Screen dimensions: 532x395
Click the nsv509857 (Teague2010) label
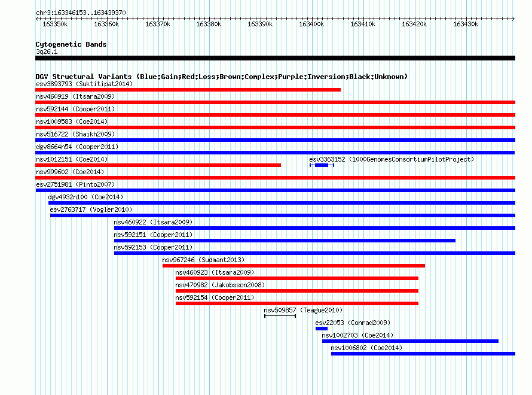tap(303, 310)
